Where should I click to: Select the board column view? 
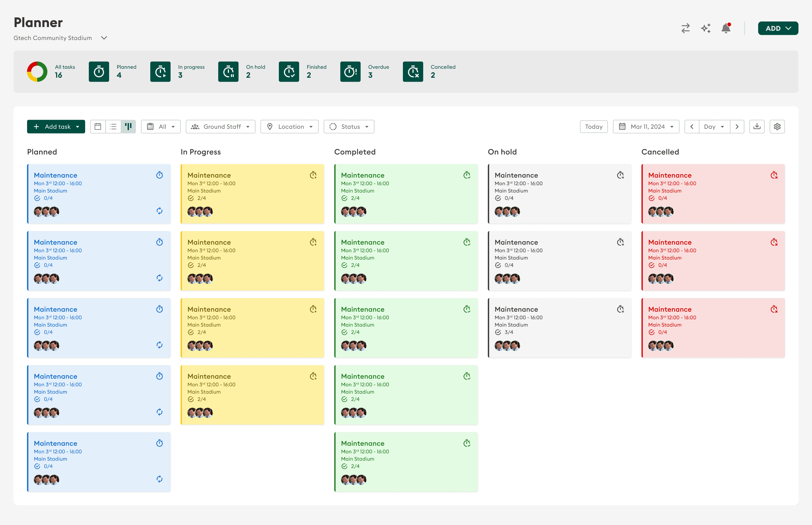128,126
